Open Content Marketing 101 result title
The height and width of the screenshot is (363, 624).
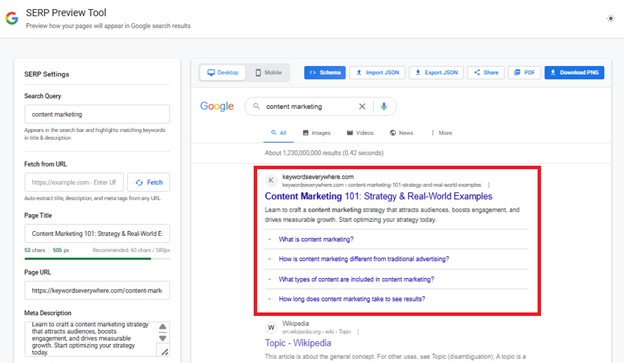point(378,196)
